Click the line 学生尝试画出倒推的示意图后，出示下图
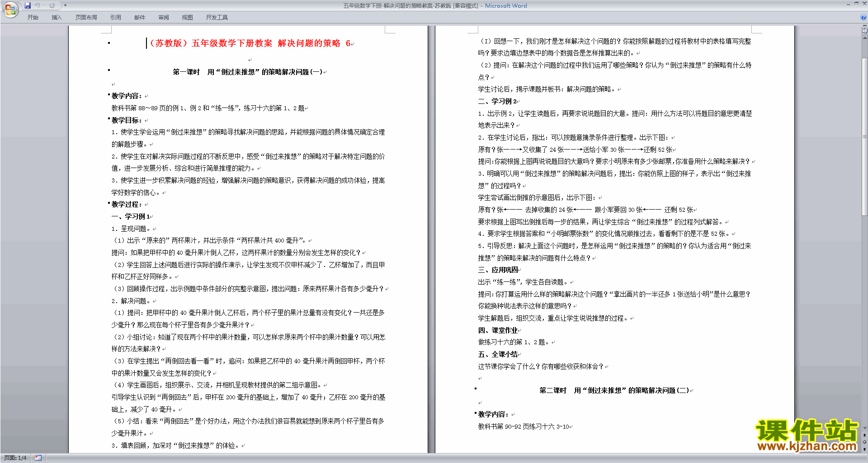The height and width of the screenshot is (463, 868). (538, 197)
